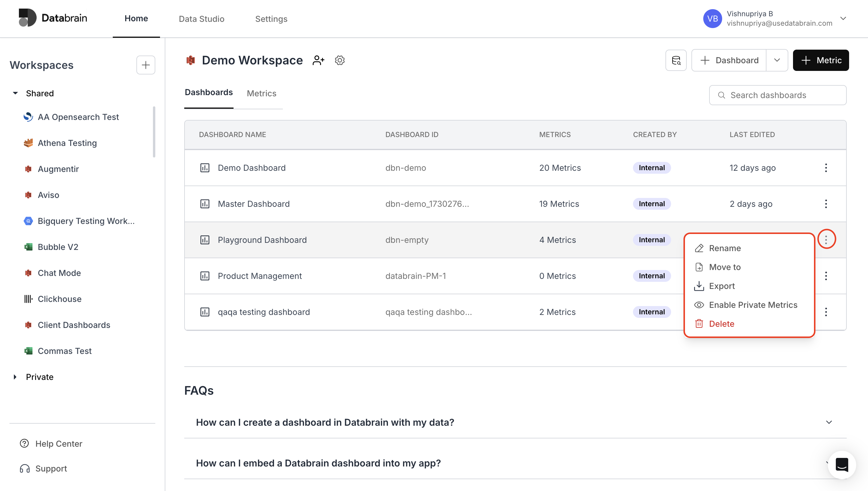Screen dimensions: 868x491
Task: Click the qaqa testing dashboard icon
Action: 205,312
